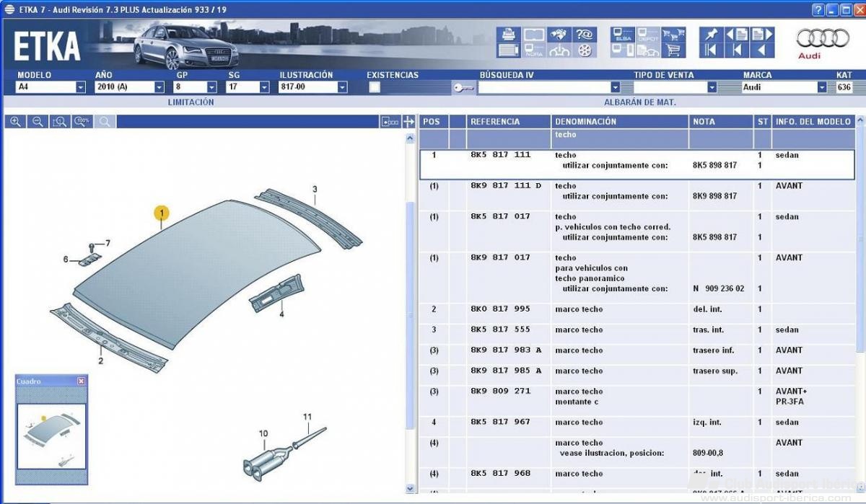Click the multiple shopping carts icon
Image resolution: width=866 pixels, height=504 pixels.
tap(674, 35)
